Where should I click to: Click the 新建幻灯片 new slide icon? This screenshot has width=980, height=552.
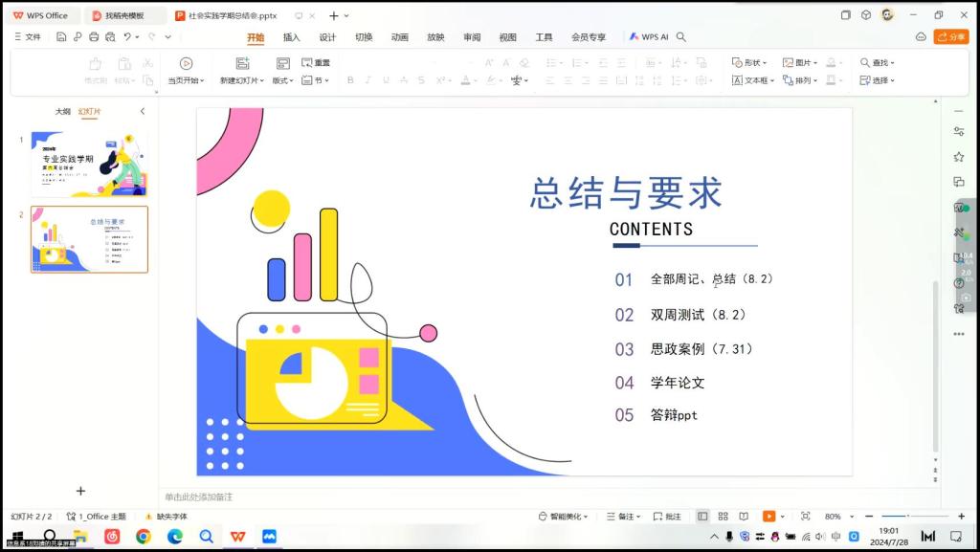(x=242, y=63)
